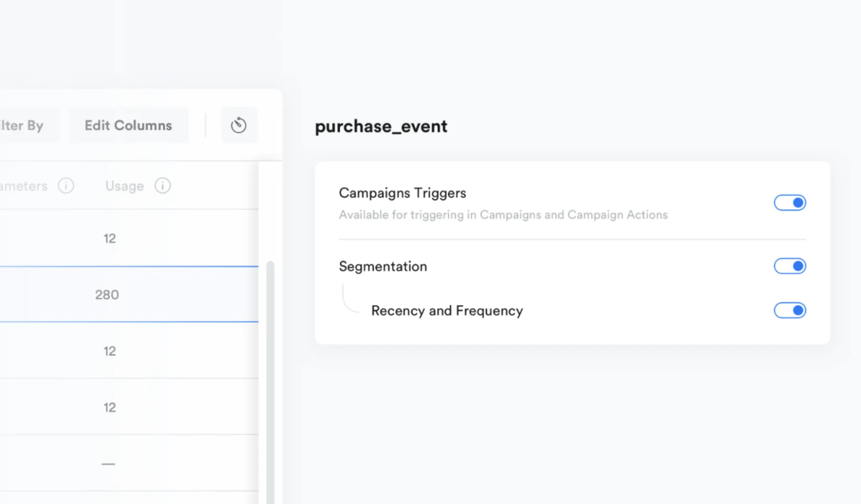Select the row just below the 280 row
Viewport: 861px width, 504px height.
pyautogui.click(x=109, y=351)
